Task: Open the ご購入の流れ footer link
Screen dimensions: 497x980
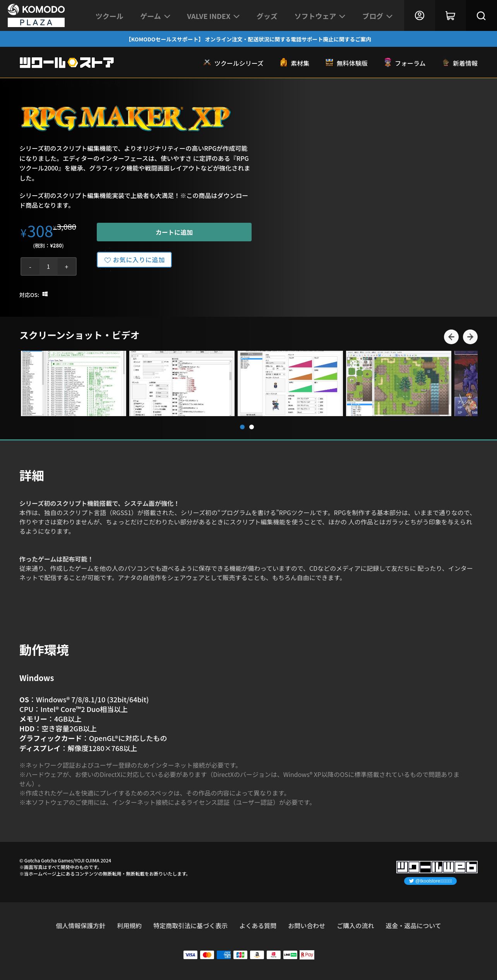Action: [355, 926]
